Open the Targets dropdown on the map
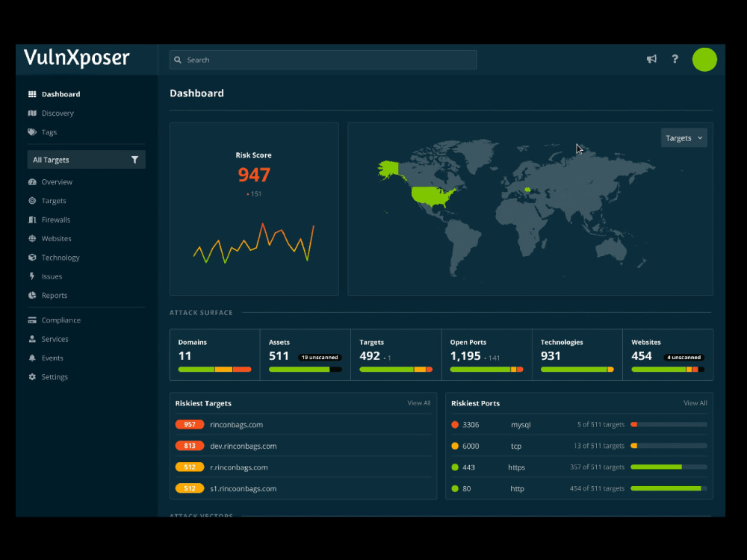The image size is (747, 560). pyautogui.click(x=684, y=138)
